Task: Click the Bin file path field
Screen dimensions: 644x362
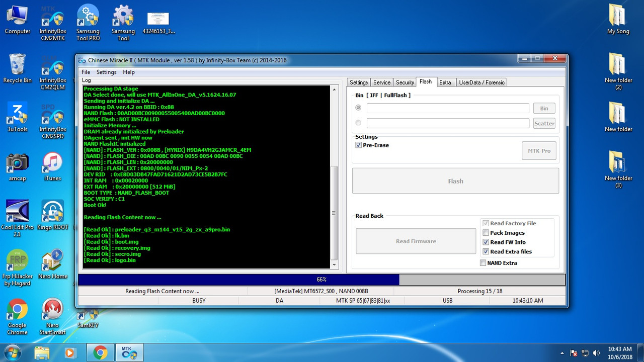Action: point(448,108)
